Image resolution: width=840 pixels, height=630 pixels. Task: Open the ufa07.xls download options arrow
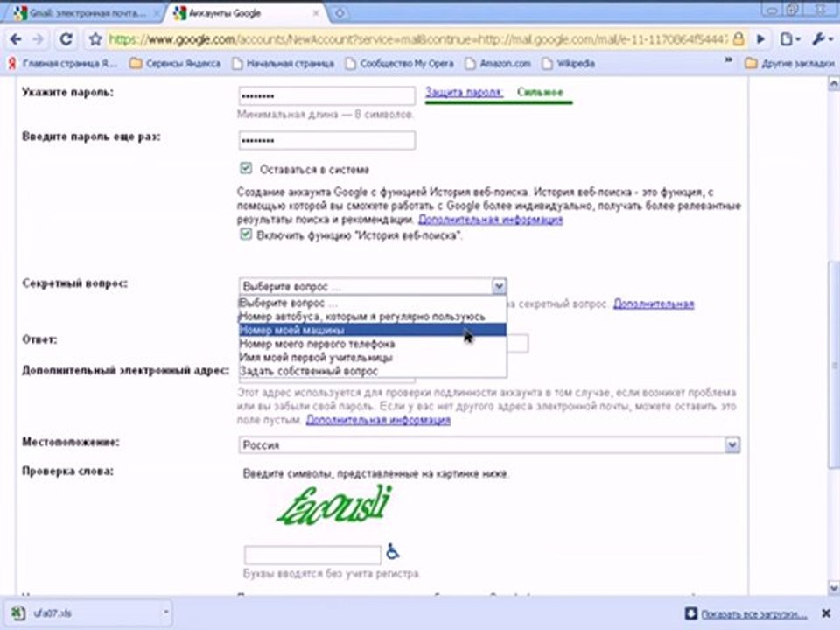coord(165,612)
